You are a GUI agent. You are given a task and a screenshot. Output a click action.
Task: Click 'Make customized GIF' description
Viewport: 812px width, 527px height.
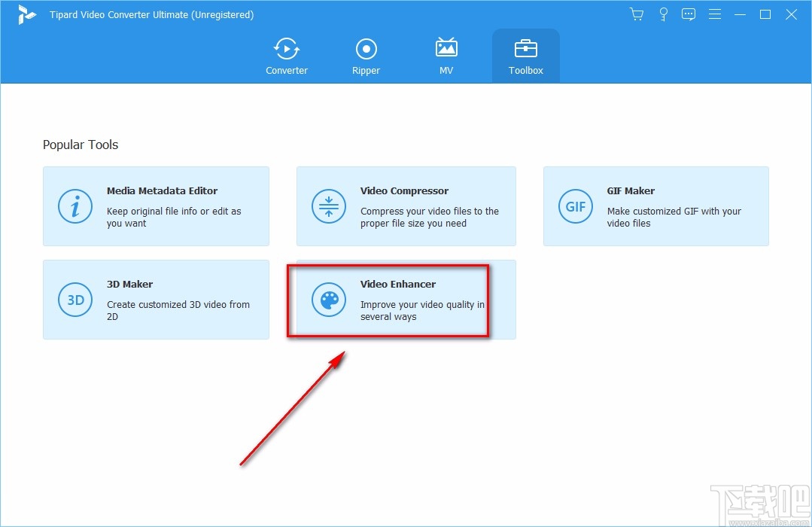674,217
